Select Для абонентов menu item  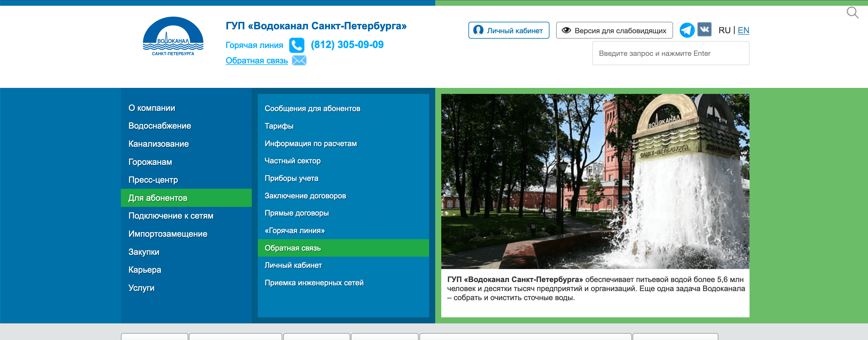186,198
